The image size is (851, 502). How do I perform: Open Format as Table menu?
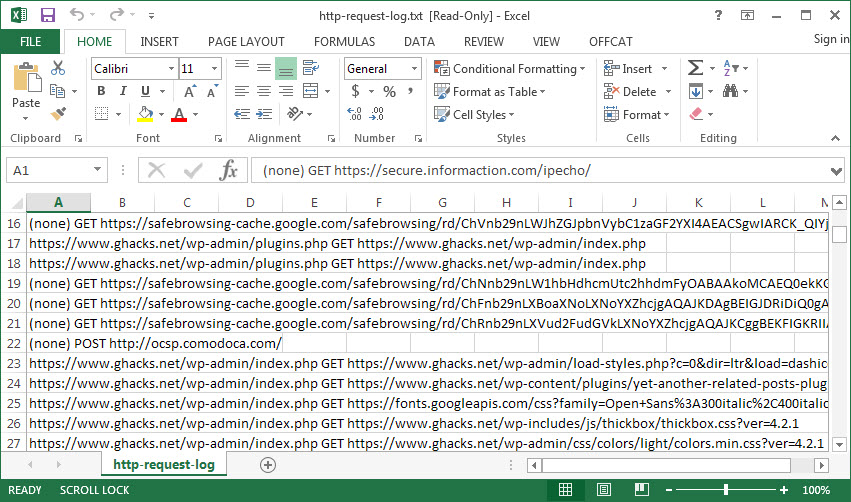pyautogui.click(x=490, y=91)
